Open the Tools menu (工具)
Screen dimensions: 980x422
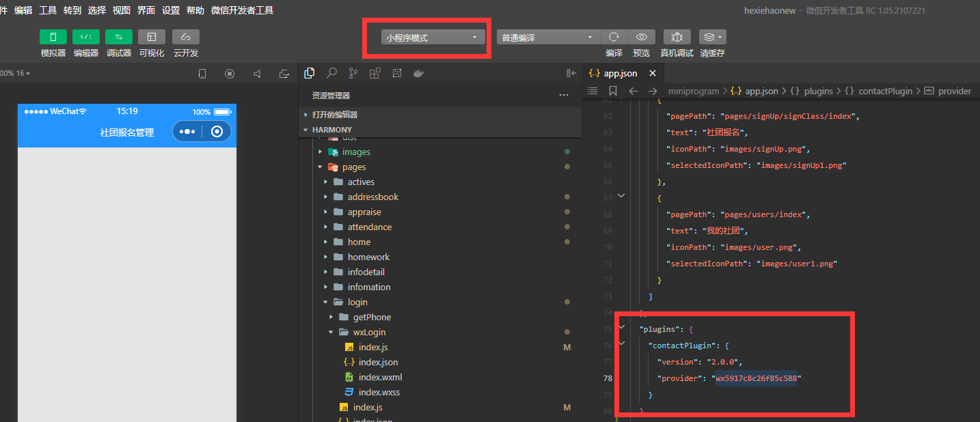pos(48,10)
